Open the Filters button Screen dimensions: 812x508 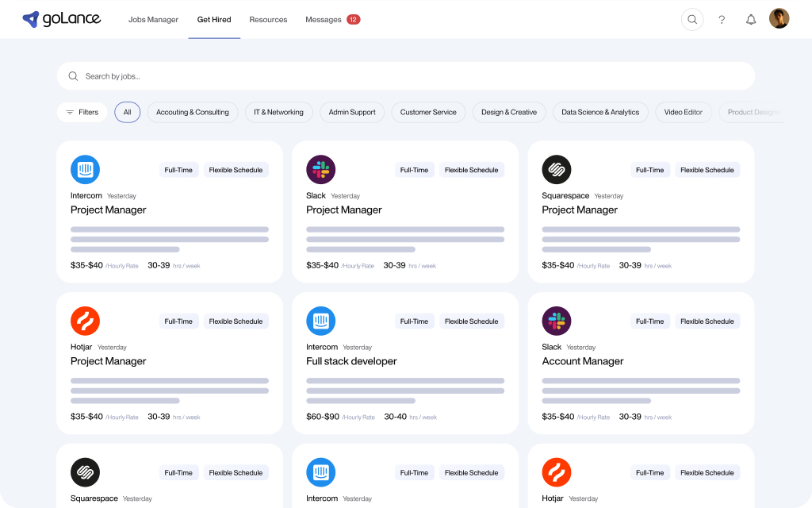tap(82, 112)
